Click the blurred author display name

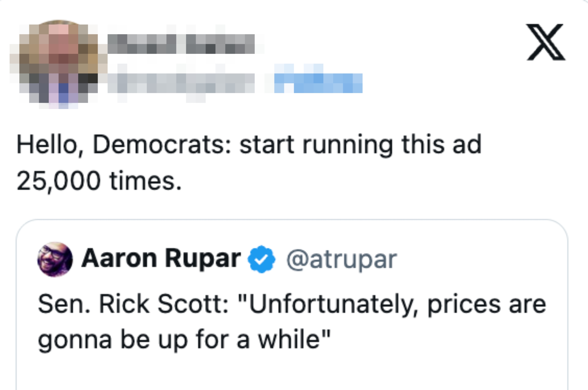[x=181, y=44]
